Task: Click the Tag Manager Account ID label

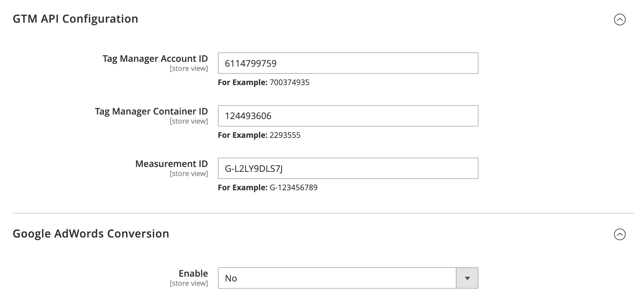Action: (x=155, y=59)
